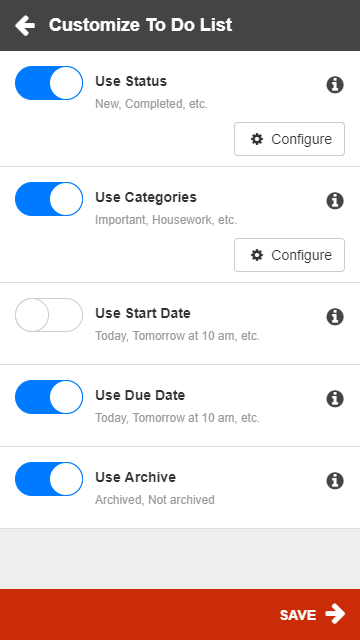Go back using the header arrow
Screen dimensions: 360x640
click(25, 25)
